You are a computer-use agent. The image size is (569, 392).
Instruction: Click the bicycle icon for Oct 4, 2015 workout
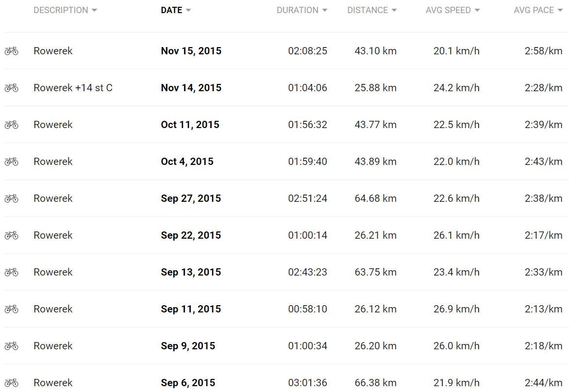coord(11,162)
